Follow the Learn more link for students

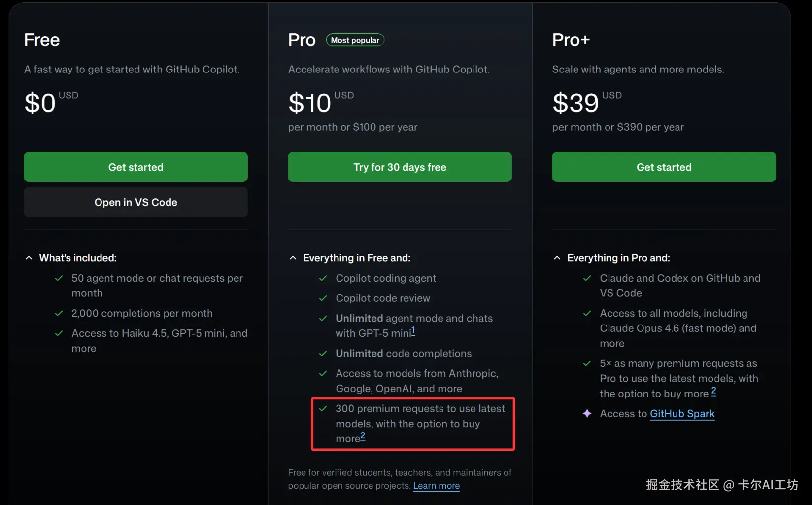pos(436,486)
